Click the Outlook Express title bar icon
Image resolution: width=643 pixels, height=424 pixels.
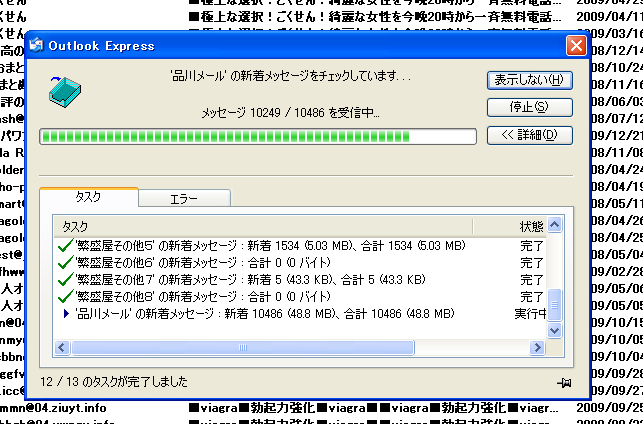point(37,46)
